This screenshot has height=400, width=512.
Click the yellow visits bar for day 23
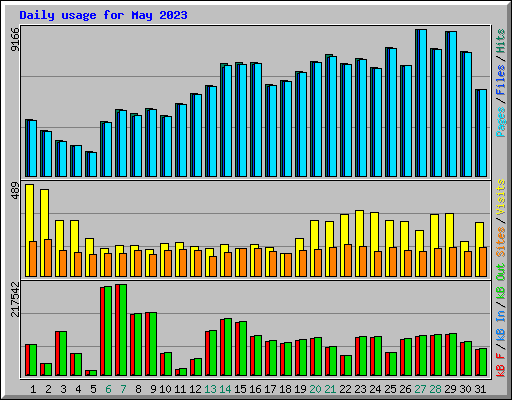point(359,243)
